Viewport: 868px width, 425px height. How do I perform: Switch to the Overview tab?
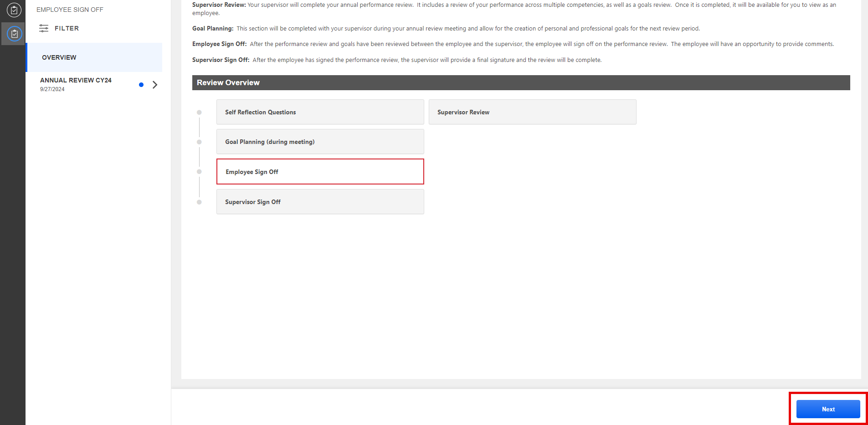tap(59, 57)
